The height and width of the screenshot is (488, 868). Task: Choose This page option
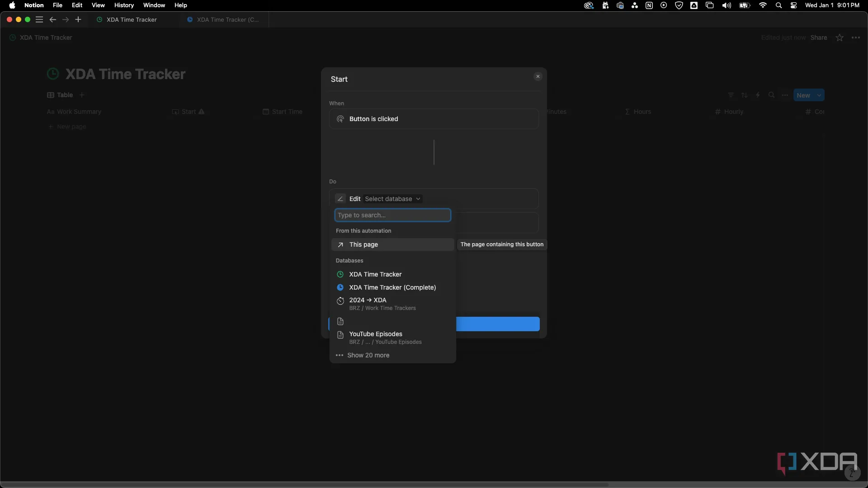392,244
